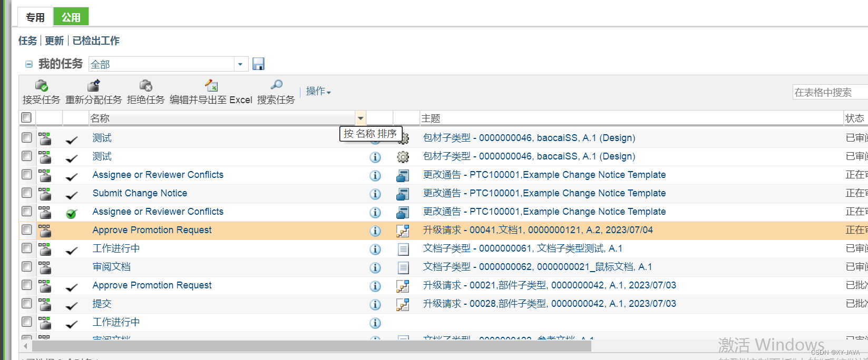Viewport: 868px width, 360px height.
Task: Open the 更新 sub-tab
Action: pos(54,41)
